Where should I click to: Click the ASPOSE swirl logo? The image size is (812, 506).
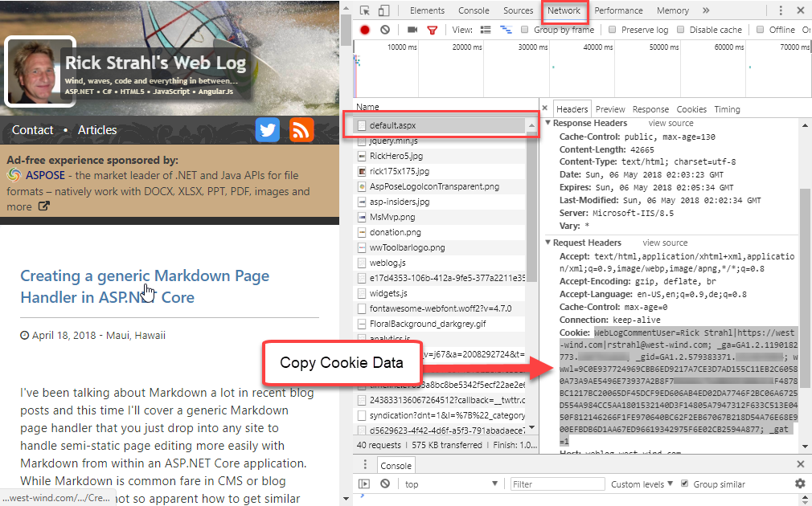point(14,175)
